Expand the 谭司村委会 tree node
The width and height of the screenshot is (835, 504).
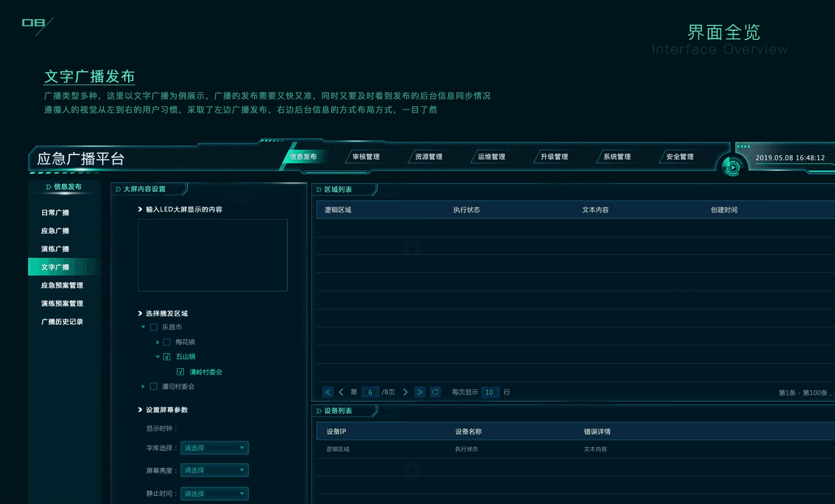point(143,386)
